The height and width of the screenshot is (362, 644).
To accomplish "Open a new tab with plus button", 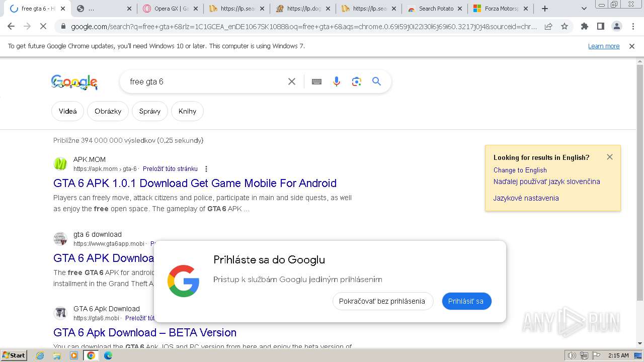I will [x=545, y=9].
